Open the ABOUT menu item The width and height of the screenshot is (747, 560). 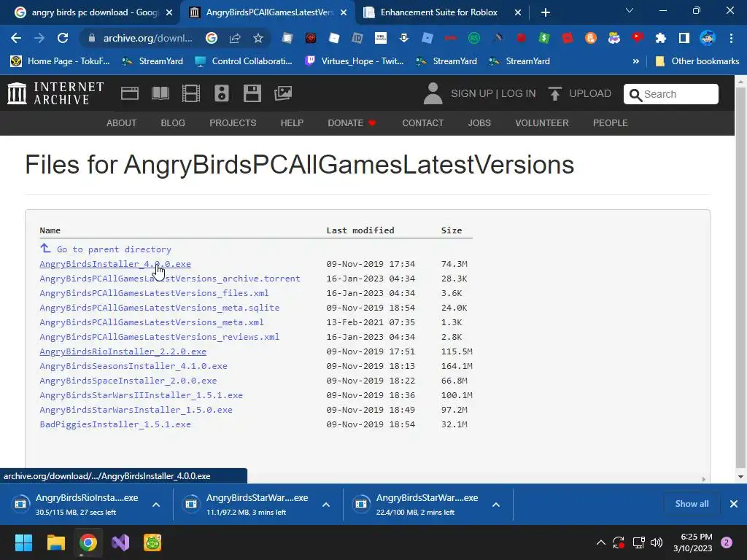(122, 122)
